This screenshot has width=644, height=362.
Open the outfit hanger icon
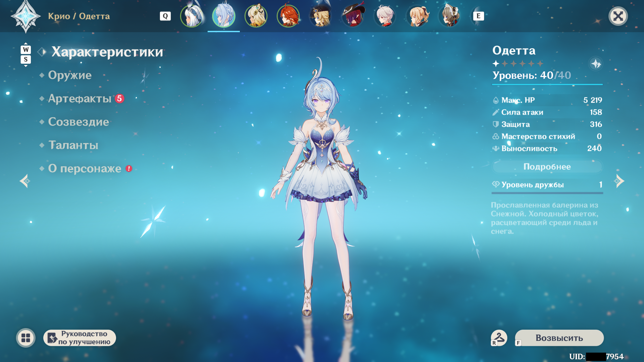coord(499,338)
